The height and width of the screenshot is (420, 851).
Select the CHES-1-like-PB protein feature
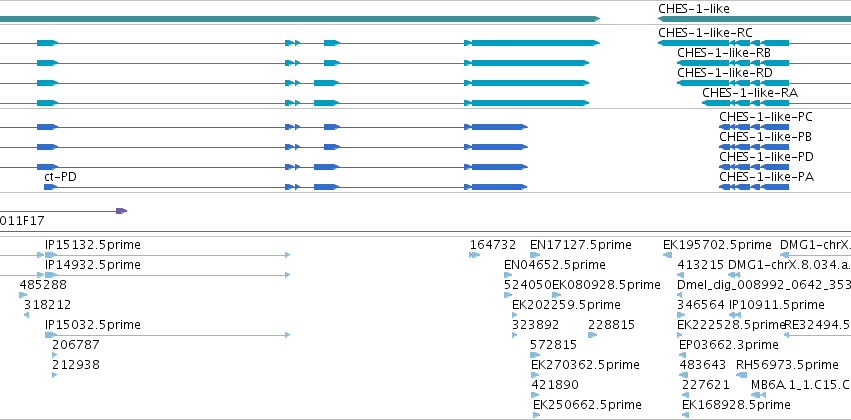[765, 137]
